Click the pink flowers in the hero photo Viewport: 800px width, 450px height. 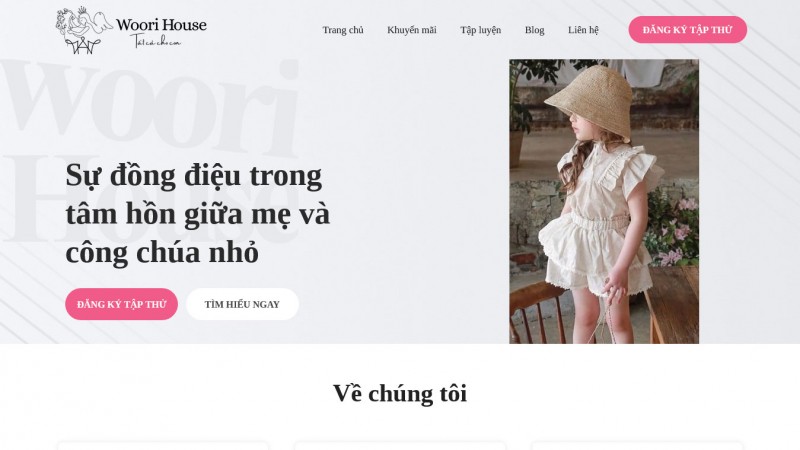[x=675, y=232]
